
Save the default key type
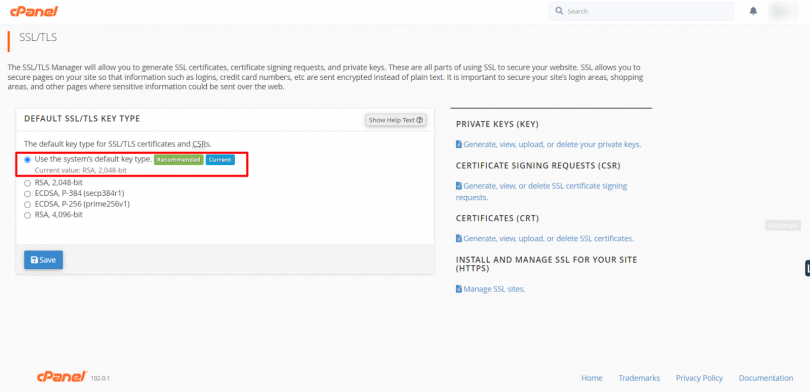tap(43, 260)
